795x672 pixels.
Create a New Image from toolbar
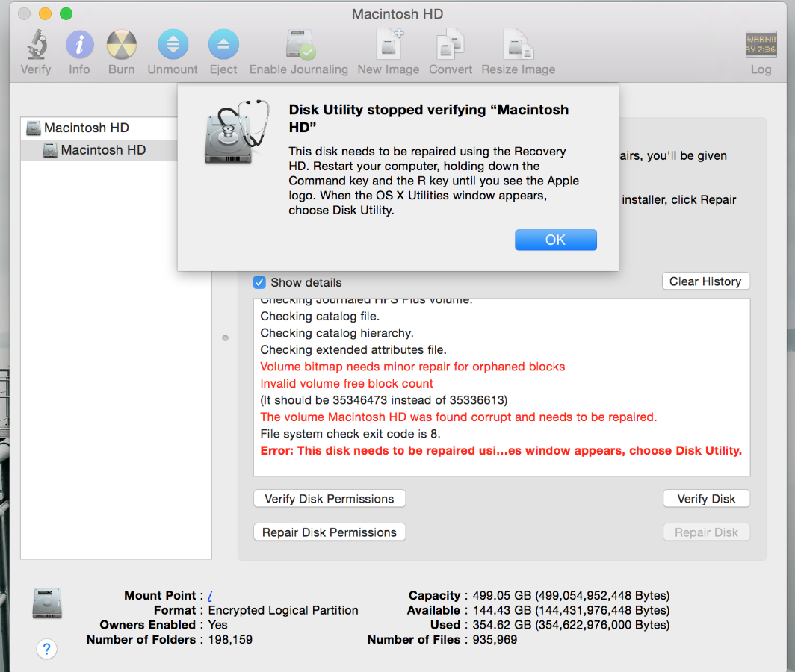tap(389, 45)
